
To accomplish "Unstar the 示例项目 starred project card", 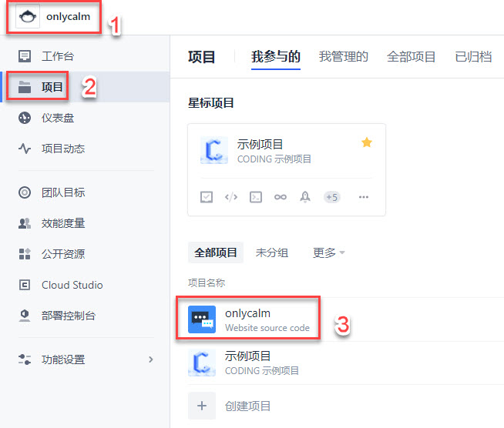I will pos(367,143).
